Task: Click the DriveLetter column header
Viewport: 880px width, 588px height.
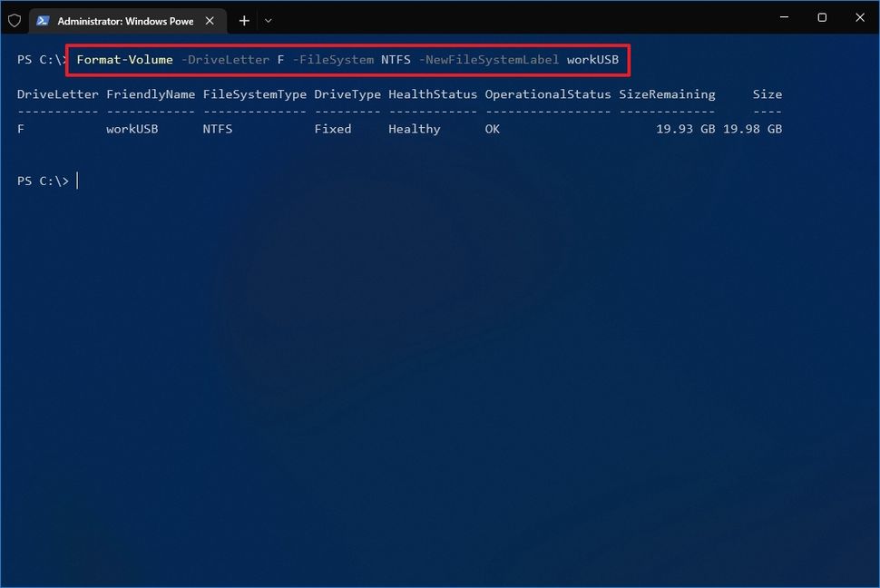Action: 58,94
